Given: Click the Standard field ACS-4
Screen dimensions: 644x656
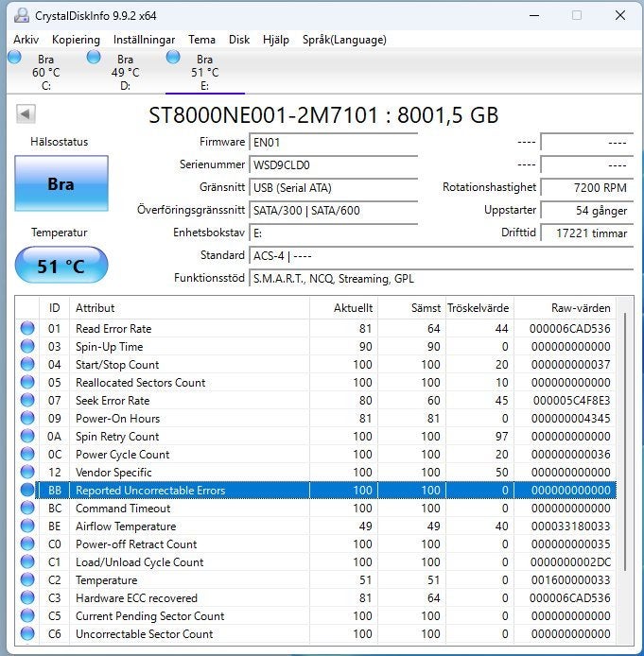Looking at the screenshot, I should 441,255.
